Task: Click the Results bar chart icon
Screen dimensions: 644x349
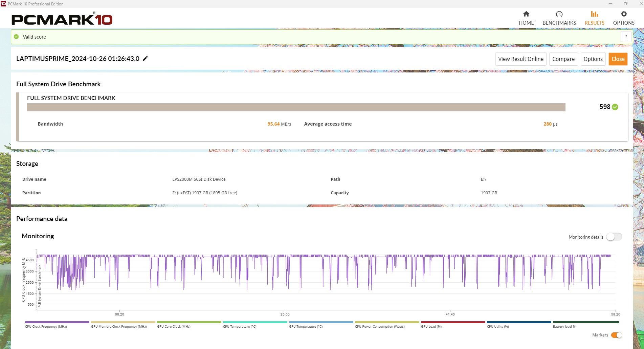Action: click(x=595, y=14)
